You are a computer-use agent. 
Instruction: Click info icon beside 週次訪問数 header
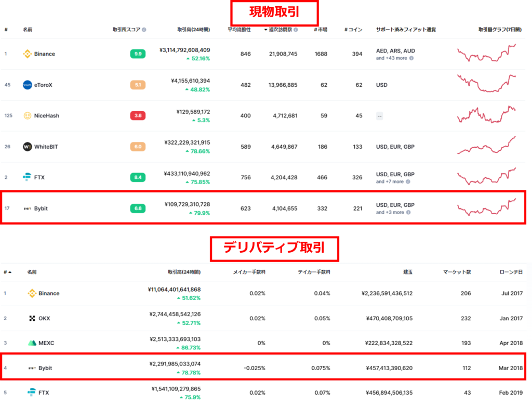tap(296, 30)
